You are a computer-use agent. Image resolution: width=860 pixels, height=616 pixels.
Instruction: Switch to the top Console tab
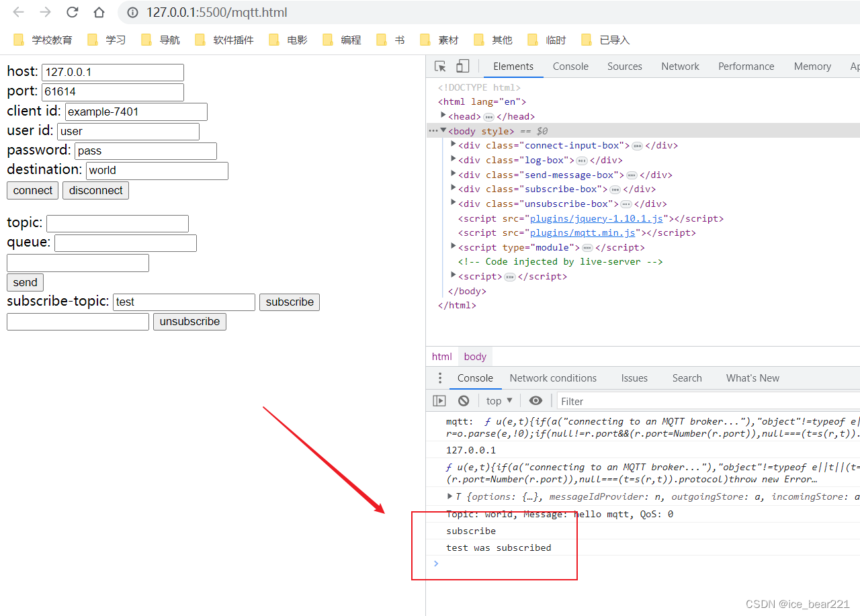[570, 66]
